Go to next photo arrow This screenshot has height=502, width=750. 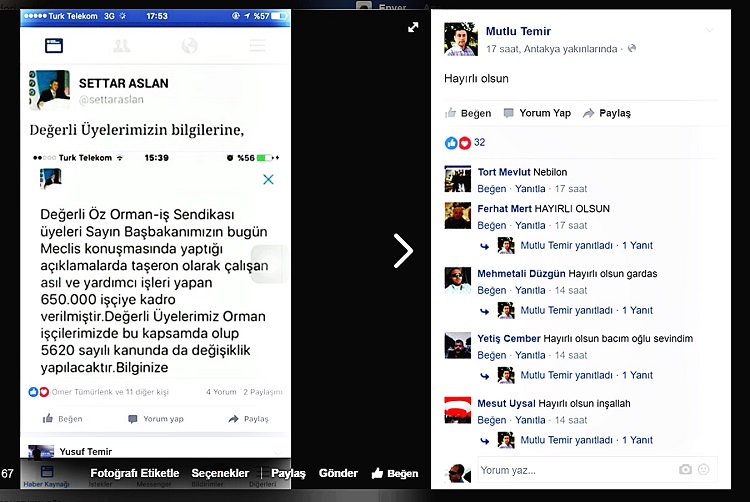click(403, 251)
